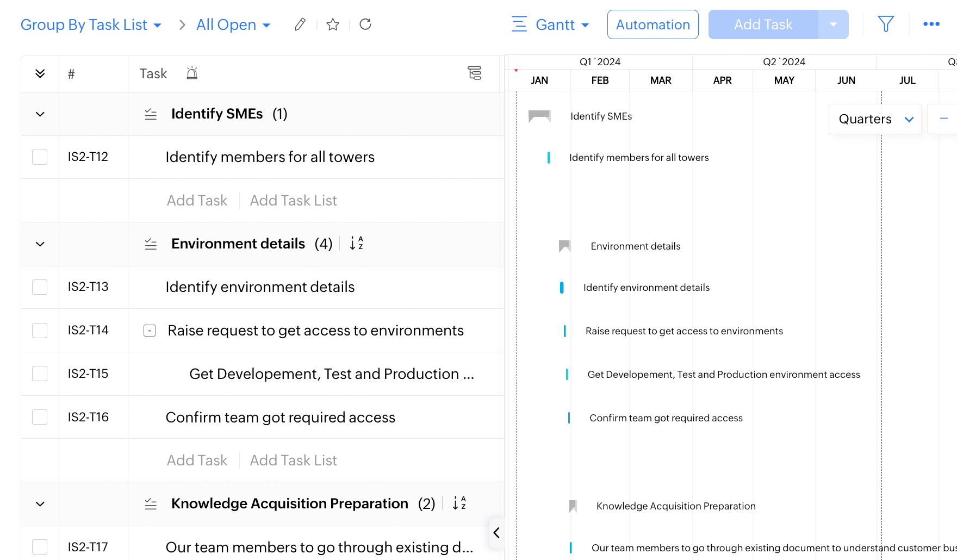The image size is (957, 560).
Task: Mark view as favorite with star icon
Action: coord(333,24)
